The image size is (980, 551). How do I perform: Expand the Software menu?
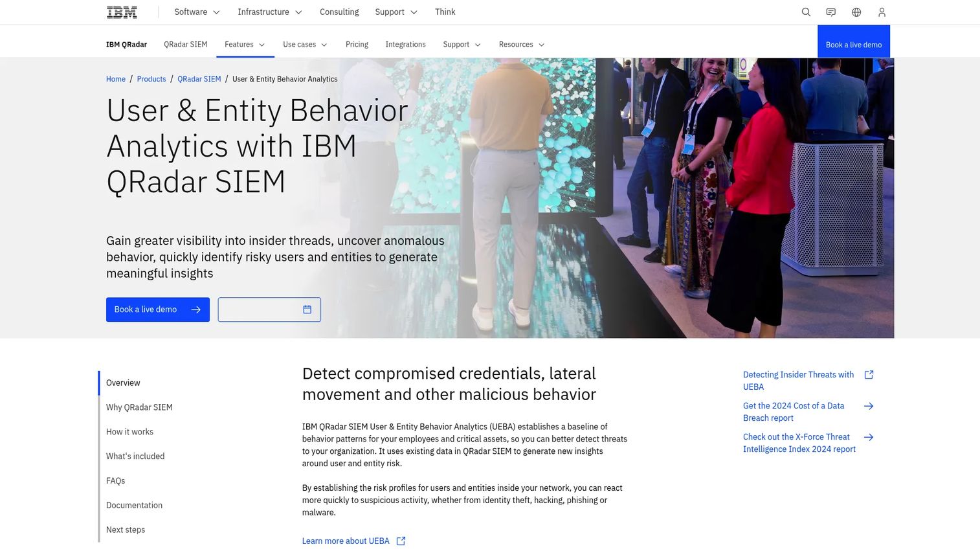coord(197,12)
